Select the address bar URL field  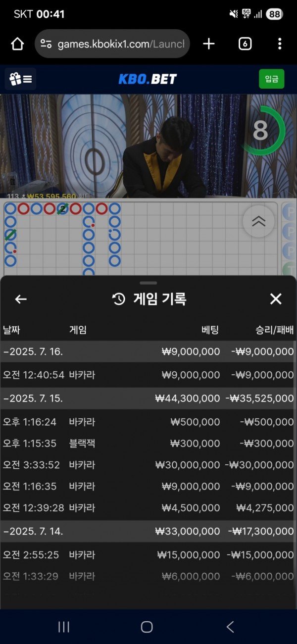click(x=112, y=44)
